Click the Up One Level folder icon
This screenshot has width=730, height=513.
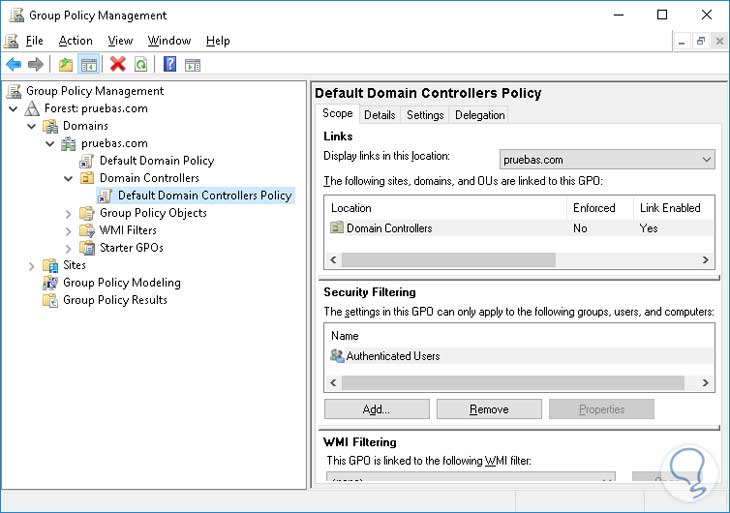tap(66, 64)
